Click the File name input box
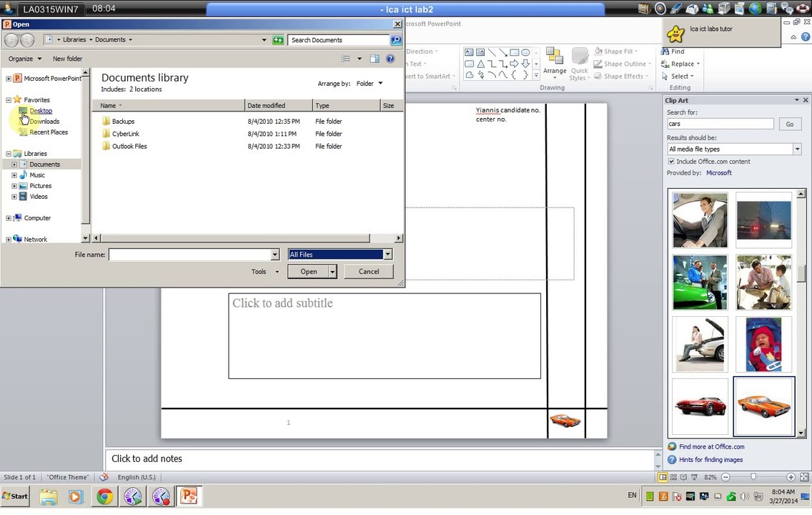The width and height of the screenshot is (812, 515). [190, 255]
